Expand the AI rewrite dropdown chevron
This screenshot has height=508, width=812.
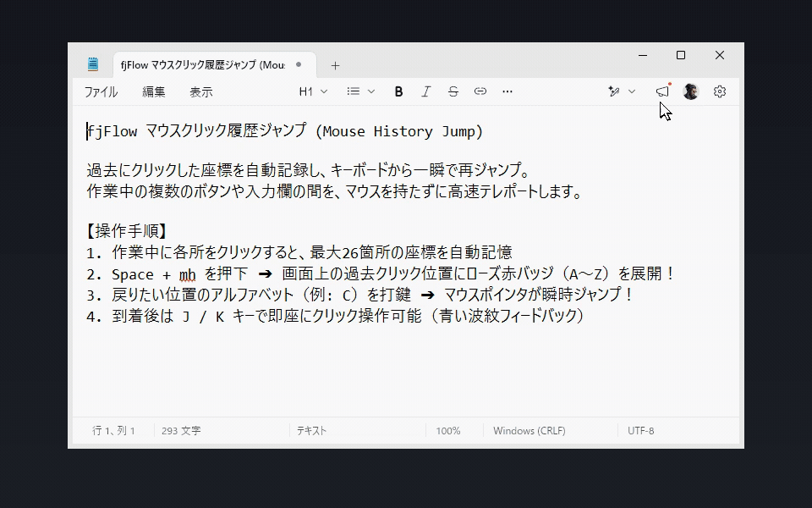point(632,91)
